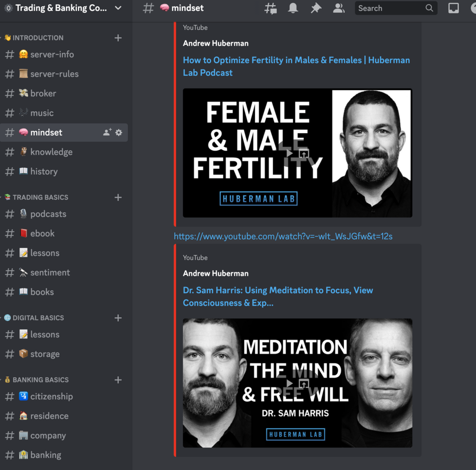The image size is (476, 470).
Task: Open the books channel
Action: (64, 292)
